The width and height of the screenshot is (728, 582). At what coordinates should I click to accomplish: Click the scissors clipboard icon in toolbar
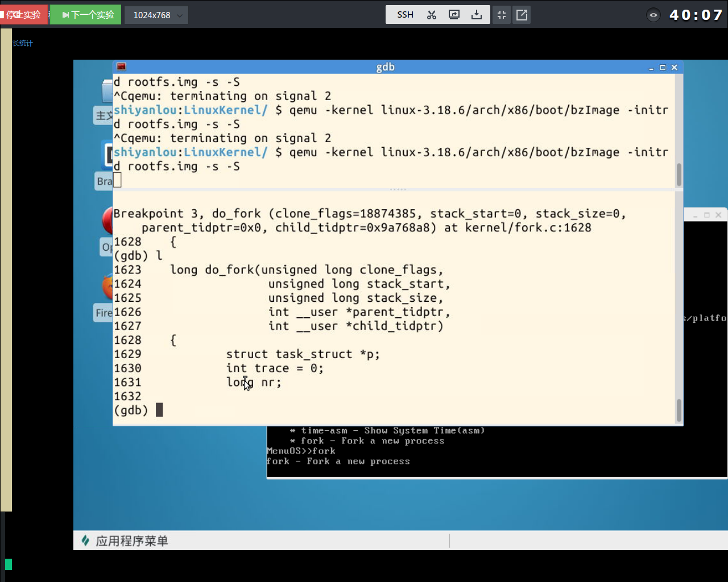(x=432, y=15)
